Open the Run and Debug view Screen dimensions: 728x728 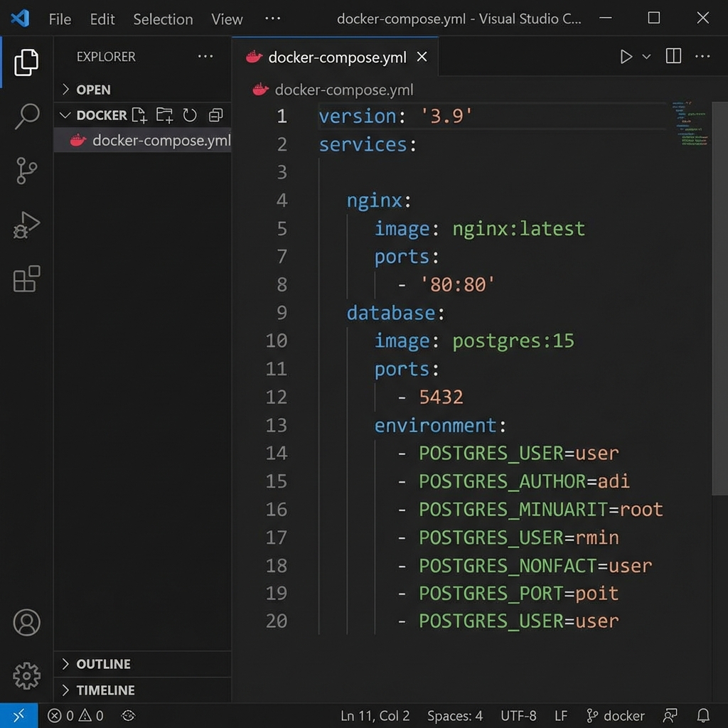pos(26,225)
